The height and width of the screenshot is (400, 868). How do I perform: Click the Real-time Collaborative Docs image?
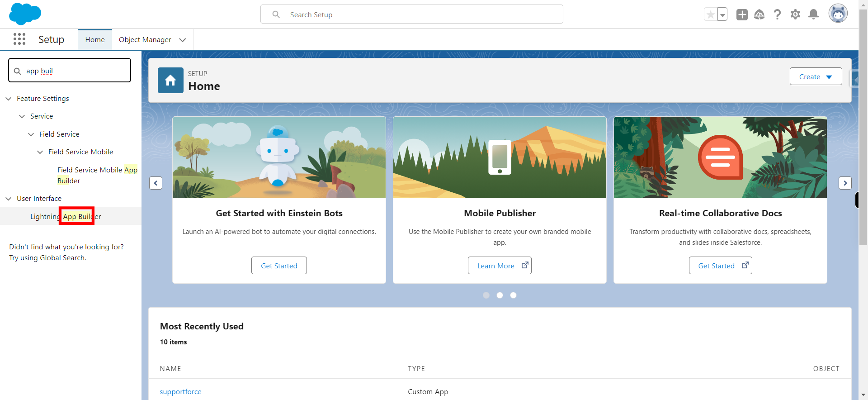pyautogui.click(x=720, y=157)
